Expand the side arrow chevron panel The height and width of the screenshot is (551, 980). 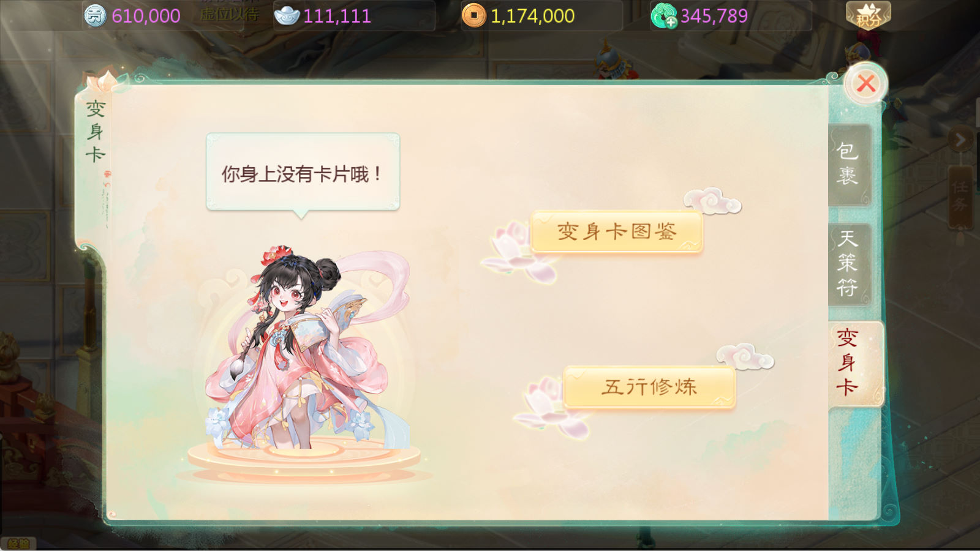tap(960, 140)
